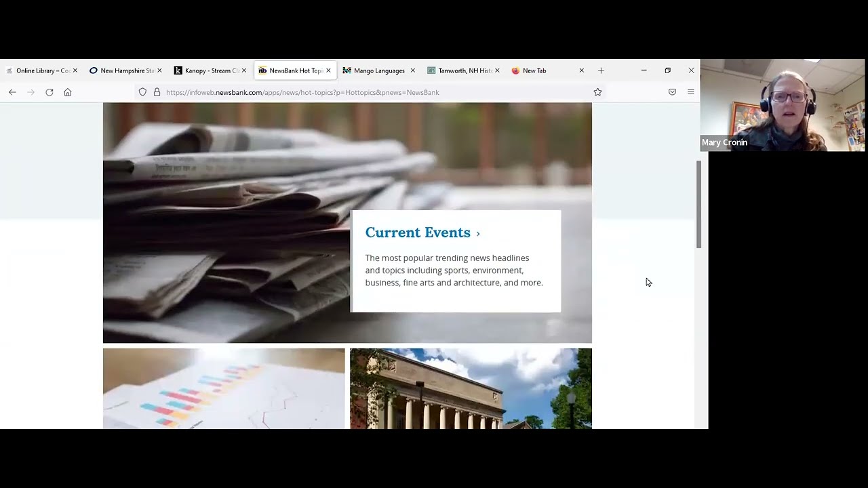Click the Current Events description text
The width and height of the screenshot is (868, 488).
click(454, 270)
